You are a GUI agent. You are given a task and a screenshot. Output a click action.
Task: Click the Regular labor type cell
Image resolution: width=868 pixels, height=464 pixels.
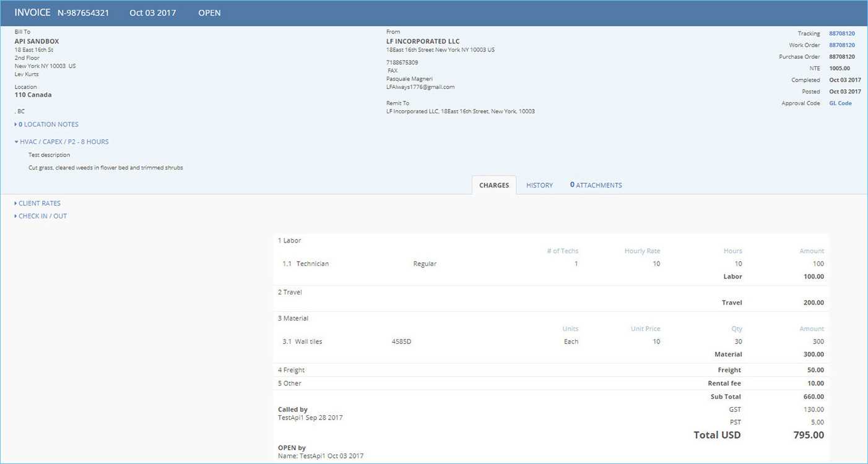pos(425,264)
